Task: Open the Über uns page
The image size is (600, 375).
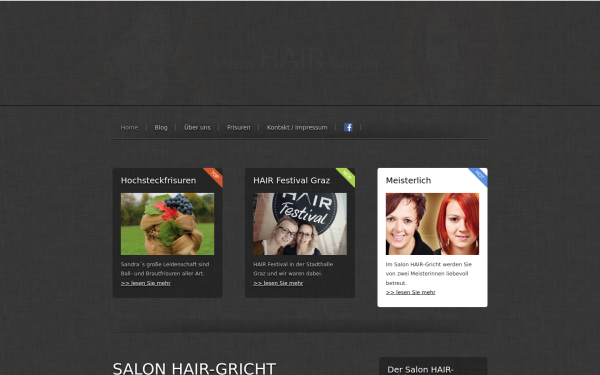Action: (197, 127)
